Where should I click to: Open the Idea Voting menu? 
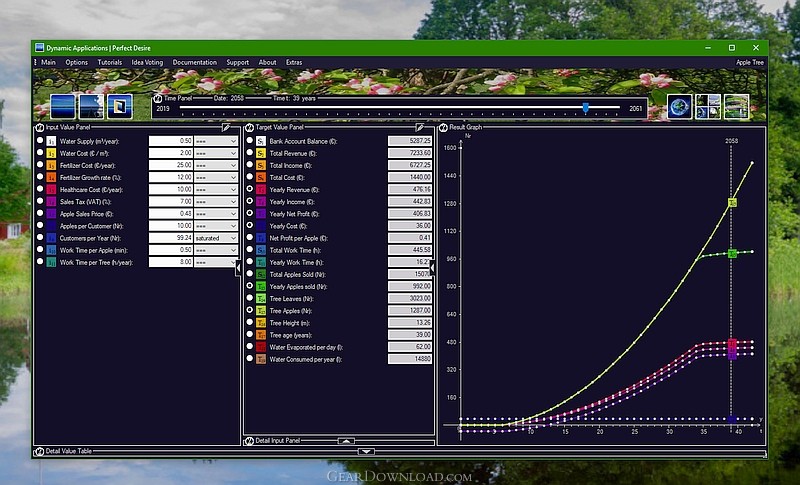click(x=147, y=62)
